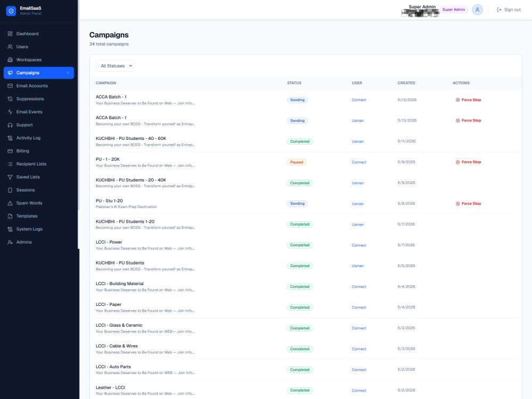Click the Sign out text link
The image size is (532, 399).
click(x=512, y=10)
